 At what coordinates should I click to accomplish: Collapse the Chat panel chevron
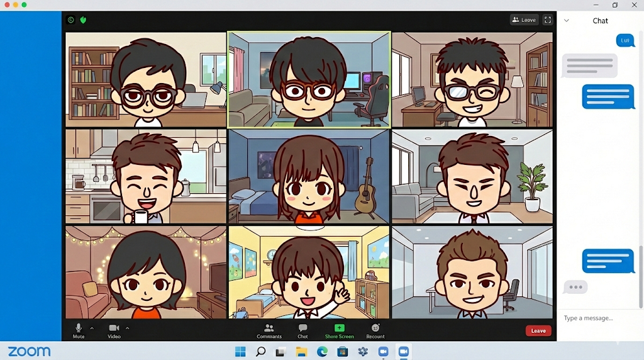click(567, 21)
